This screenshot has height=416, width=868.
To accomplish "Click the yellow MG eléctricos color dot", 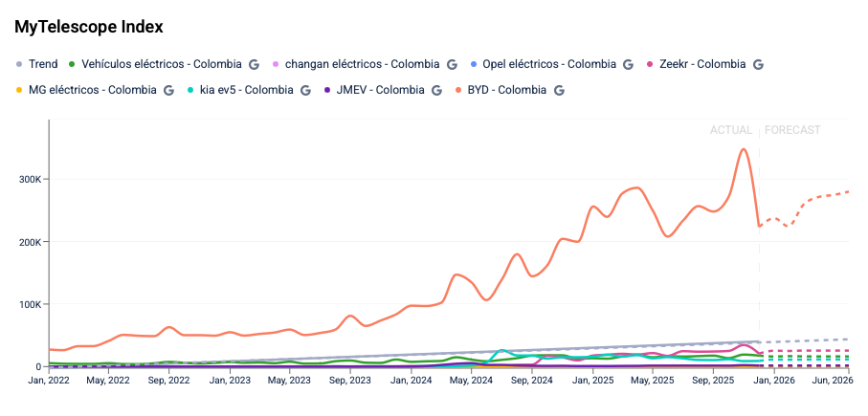I will (x=19, y=90).
